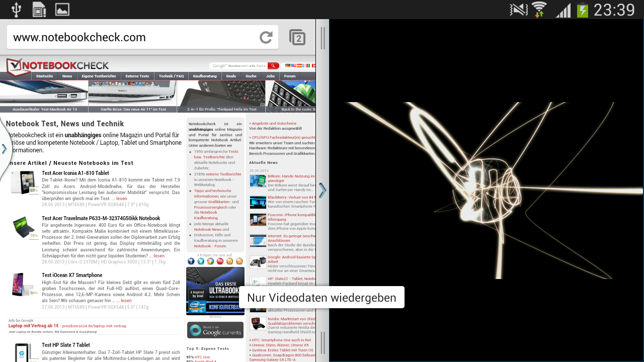
Task: Tap the Nur Videodaten wiedergeben tooltip
Action: point(321,297)
